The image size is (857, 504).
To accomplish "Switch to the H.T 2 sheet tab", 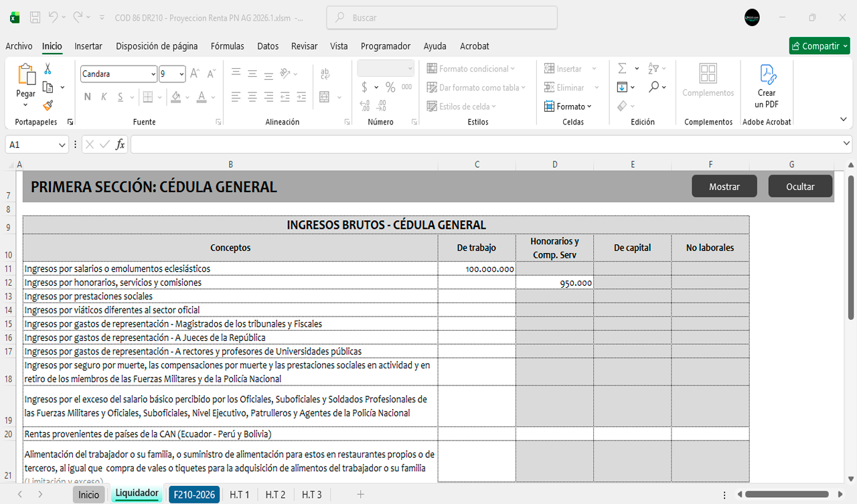I will [275, 495].
